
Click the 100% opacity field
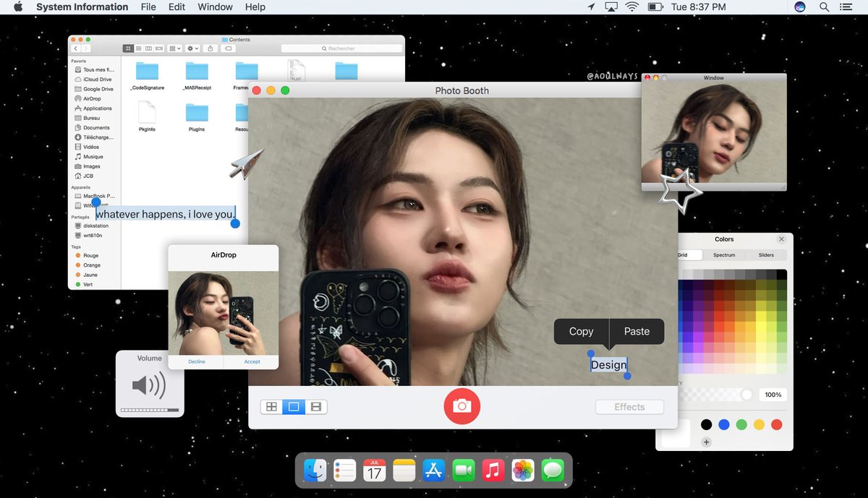[x=773, y=395]
